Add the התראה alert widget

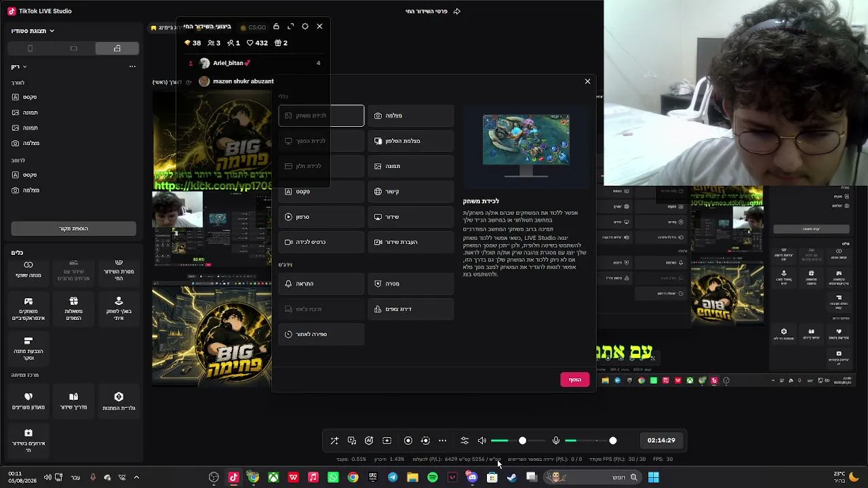[x=321, y=284]
